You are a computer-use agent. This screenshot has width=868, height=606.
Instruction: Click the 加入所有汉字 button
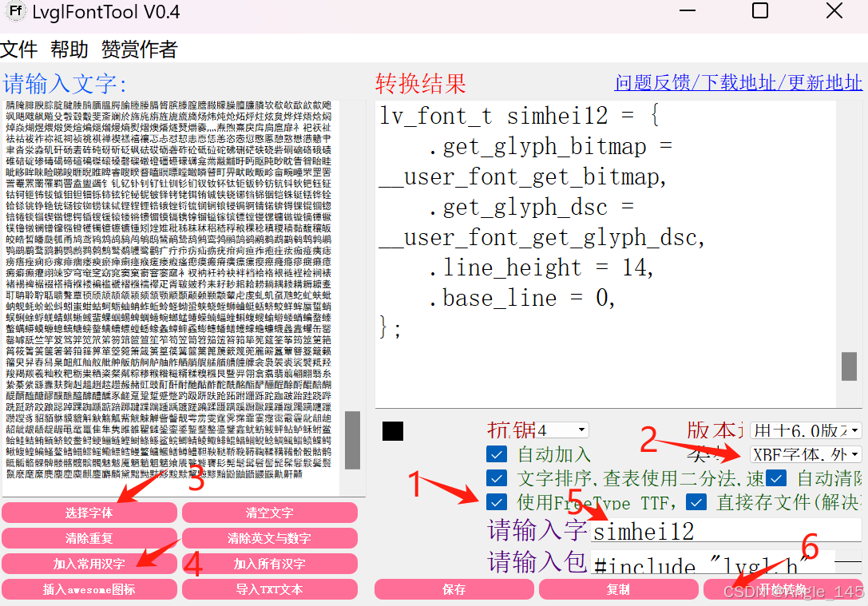pyautogui.click(x=270, y=564)
